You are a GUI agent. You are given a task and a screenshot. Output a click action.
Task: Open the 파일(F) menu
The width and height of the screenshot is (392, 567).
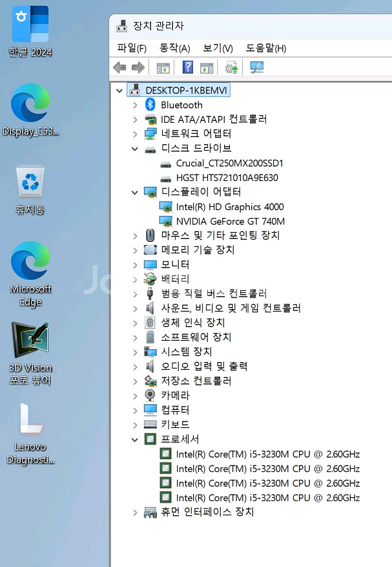click(x=132, y=48)
